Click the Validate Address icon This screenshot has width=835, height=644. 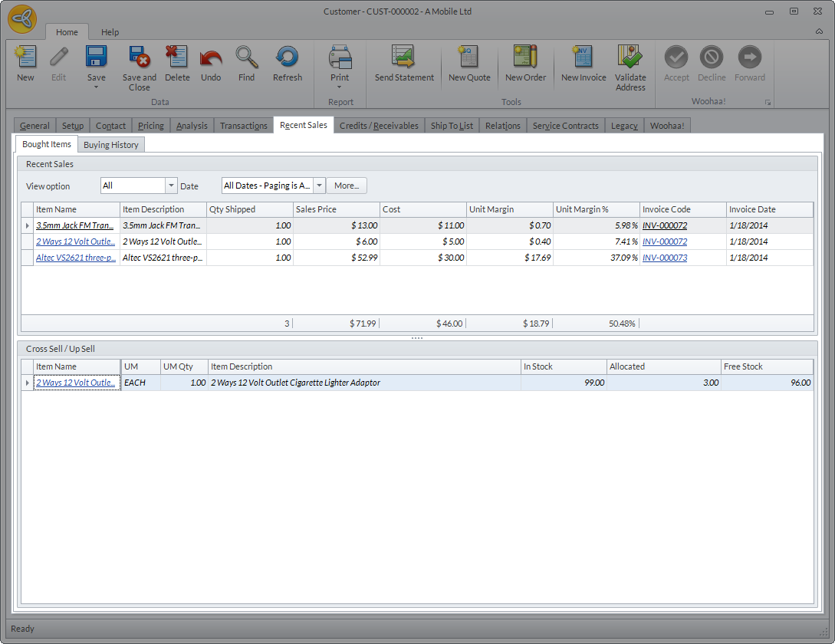[x=630, y=58]
